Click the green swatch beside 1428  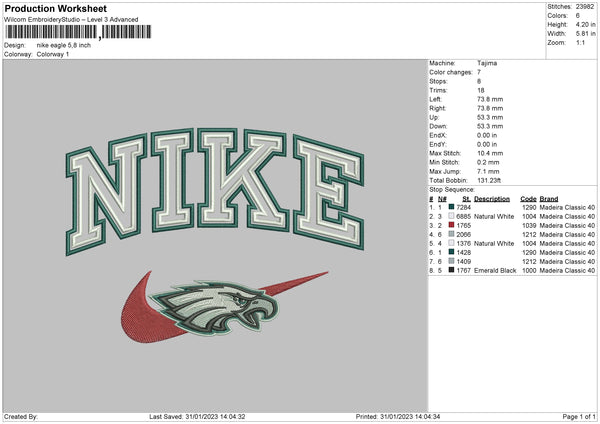point(452,252)
